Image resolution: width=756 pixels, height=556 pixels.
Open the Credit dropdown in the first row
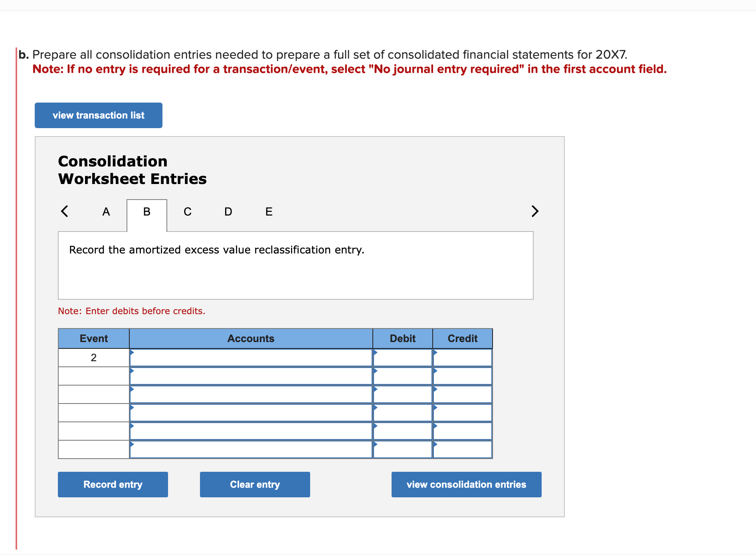point(462,357)
